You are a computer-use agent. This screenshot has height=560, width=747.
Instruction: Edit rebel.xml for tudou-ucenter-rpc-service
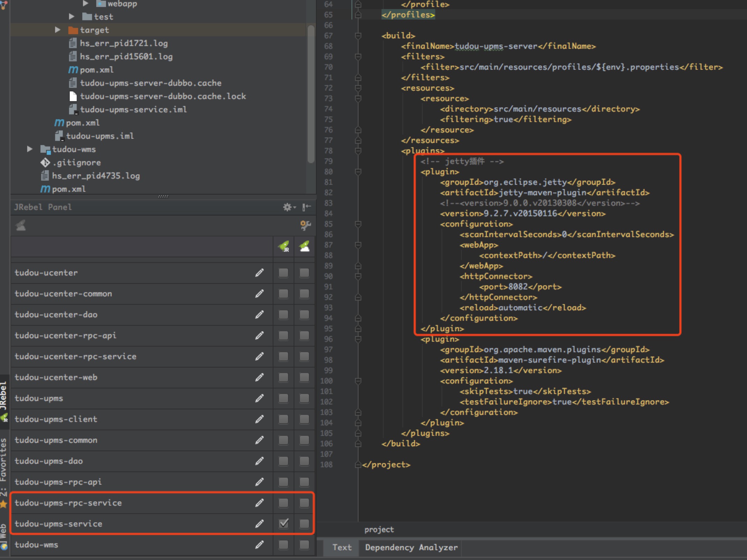point(259,356)
